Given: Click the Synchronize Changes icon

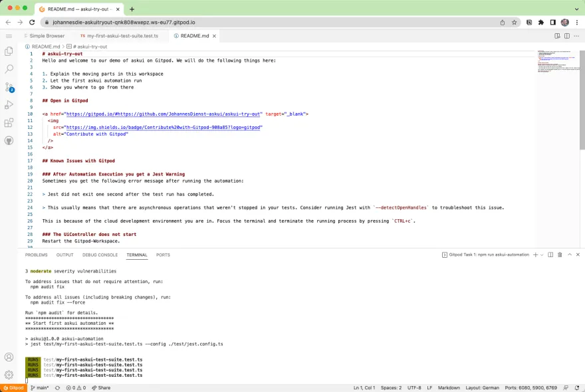Looking at the screenshot, I should coord(57,388).
